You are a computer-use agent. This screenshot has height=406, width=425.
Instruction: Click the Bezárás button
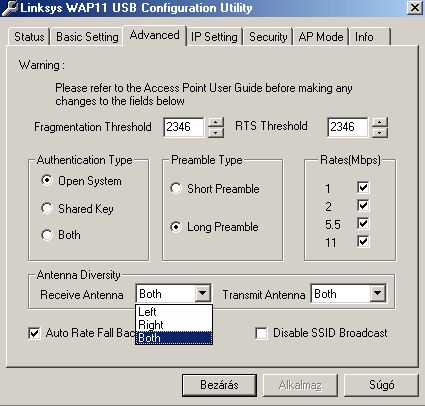tap(219, 385)
